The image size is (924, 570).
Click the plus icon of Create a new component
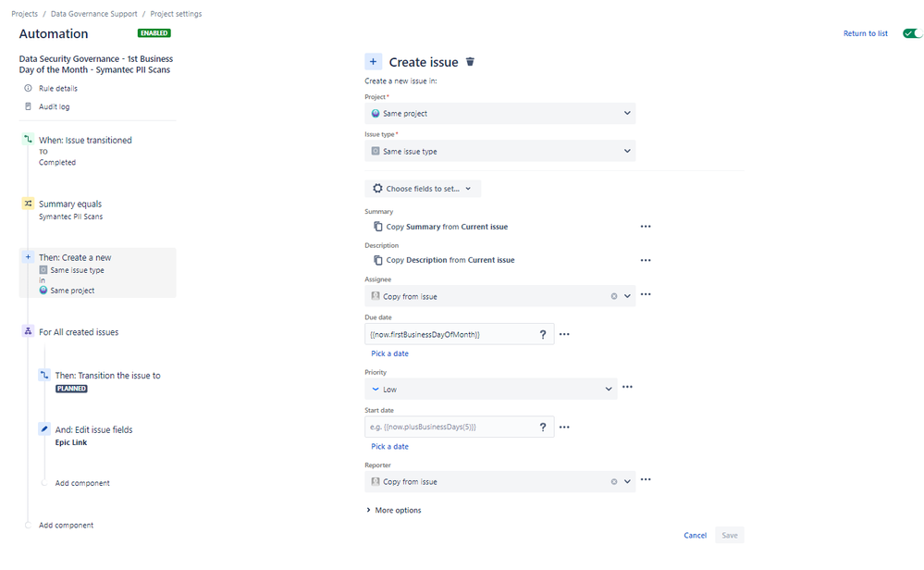(x=28, y=257)
